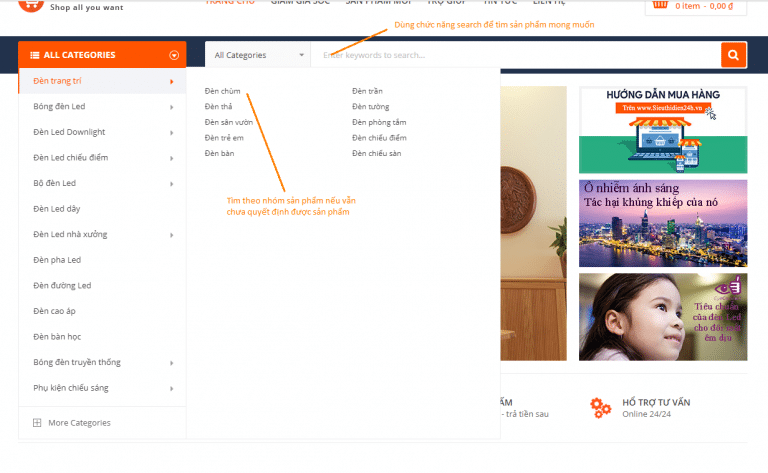Click the site logo cart icon
The height and width of the screenshot is (473, 768).
tap(30, 4)
